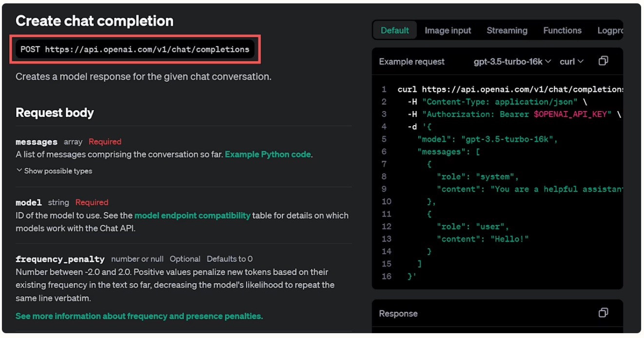Copy the Response panel contents
The height and width of the screenshot is (338, 644).
(603, 313)
